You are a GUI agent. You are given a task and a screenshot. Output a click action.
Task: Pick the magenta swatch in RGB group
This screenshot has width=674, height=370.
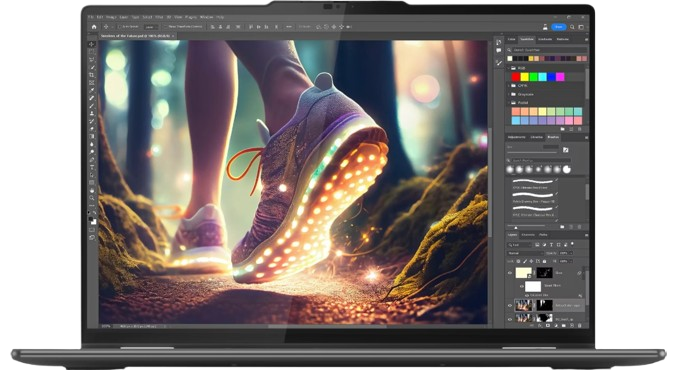point(560,77)
